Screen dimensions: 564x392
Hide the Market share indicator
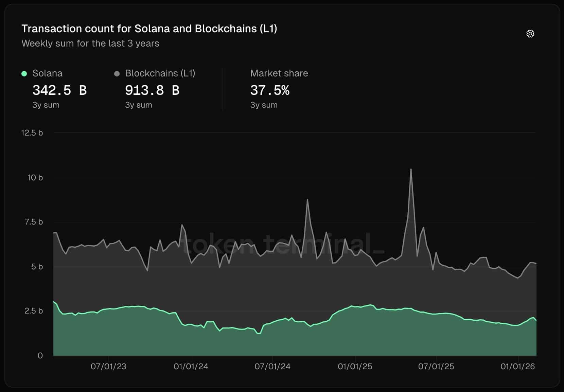(x=279, y=73)
